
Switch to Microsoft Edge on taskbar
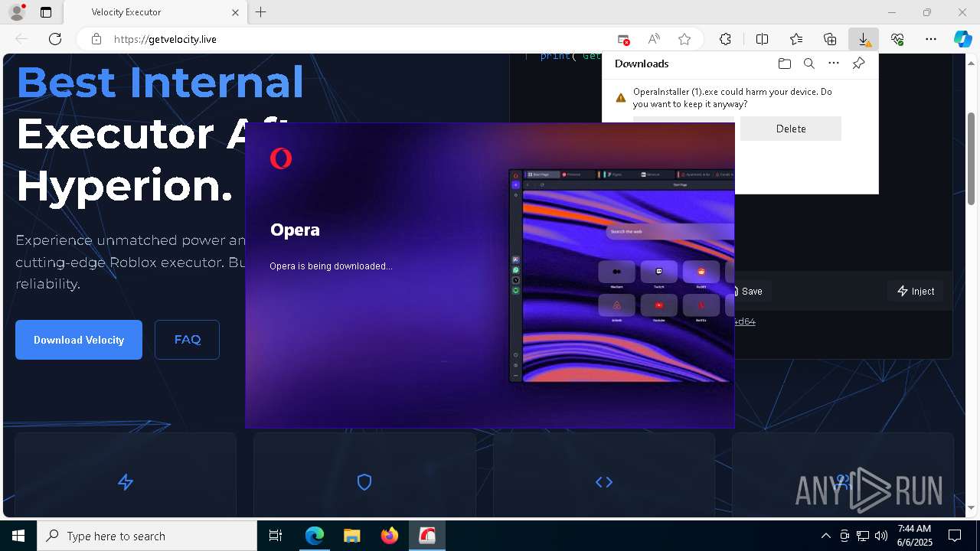(x=315, y=536)
